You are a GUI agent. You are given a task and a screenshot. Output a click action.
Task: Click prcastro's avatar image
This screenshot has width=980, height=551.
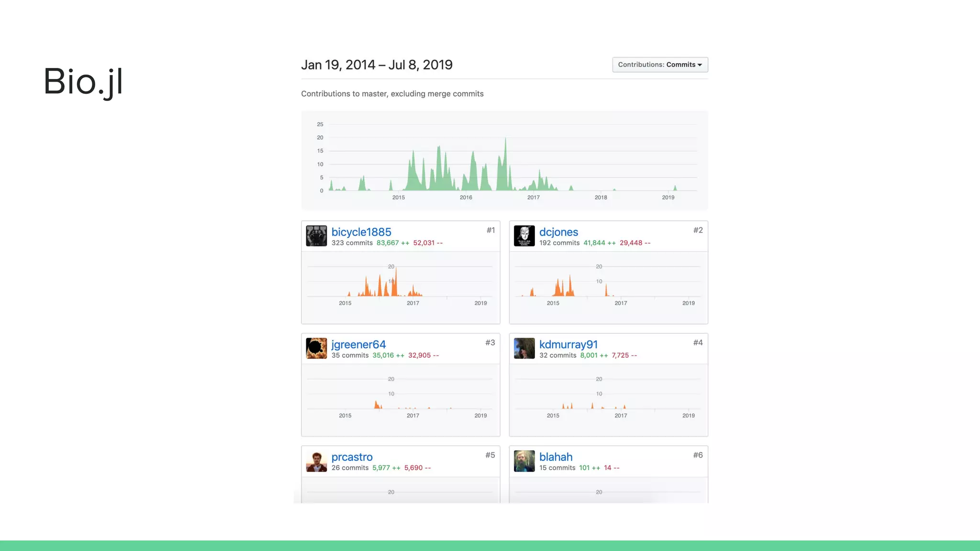[x=316, y=461]
